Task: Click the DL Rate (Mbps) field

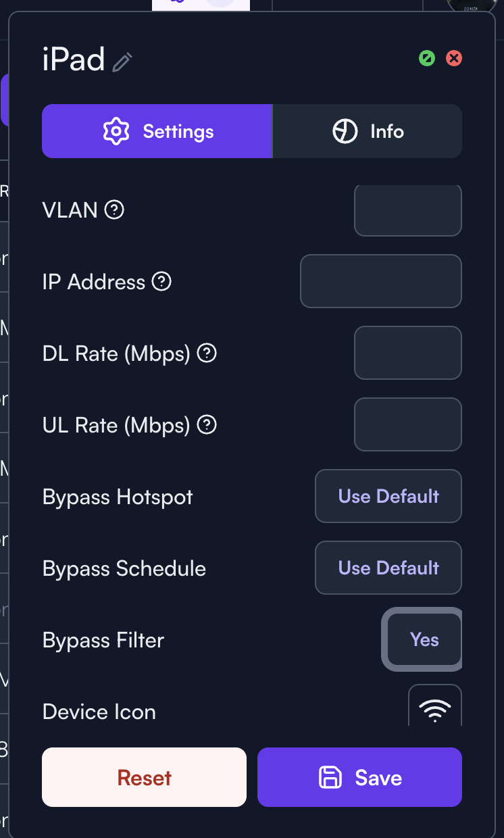Action: pyautogui.click(x=408, y=353)
